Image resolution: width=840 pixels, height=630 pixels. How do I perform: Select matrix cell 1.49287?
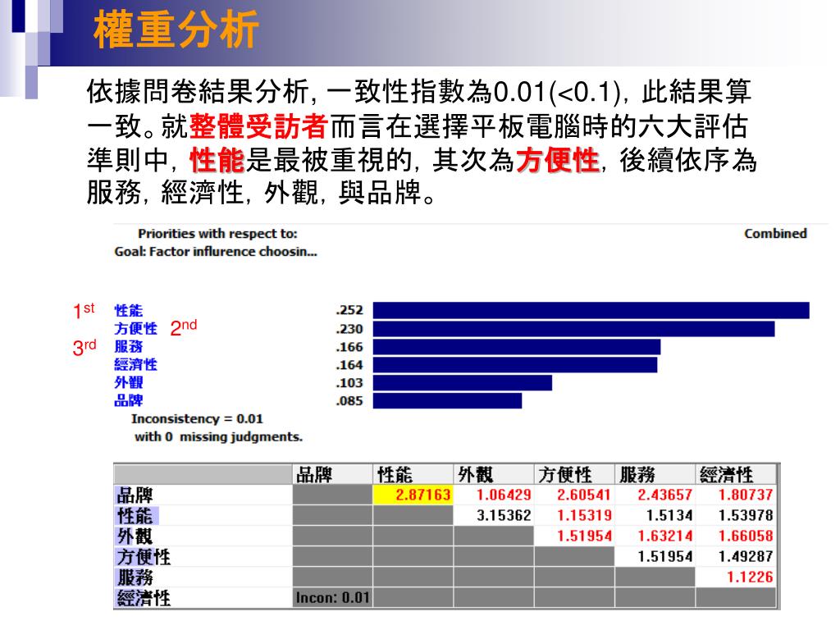pos(736,557)
